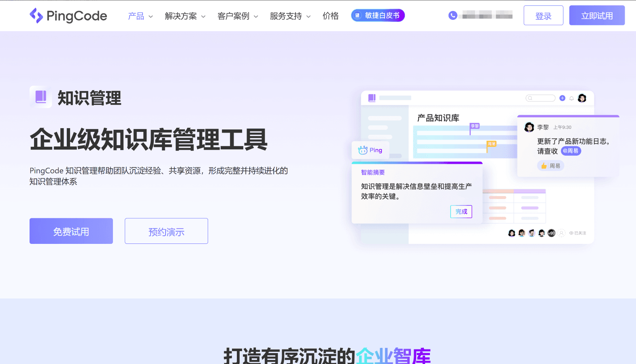Click the notification bell in preview
The width and height of the screenshot is (636, 364).
pos(572,98)
